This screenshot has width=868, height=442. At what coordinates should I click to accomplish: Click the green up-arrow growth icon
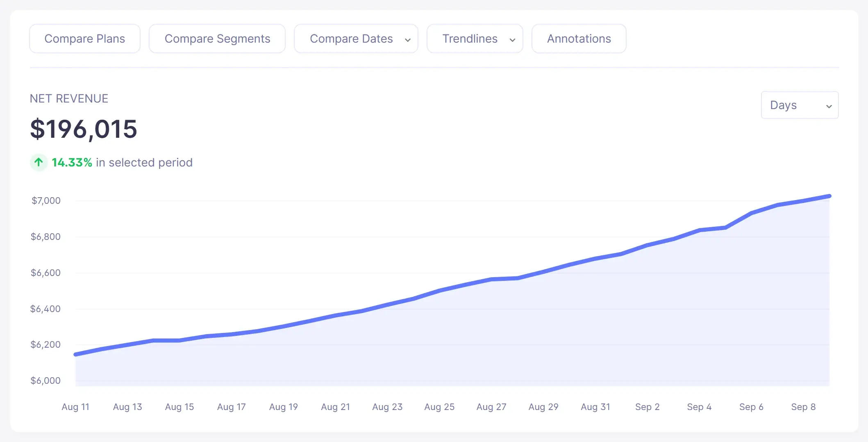pyautogui.click(x=39, y=162)
